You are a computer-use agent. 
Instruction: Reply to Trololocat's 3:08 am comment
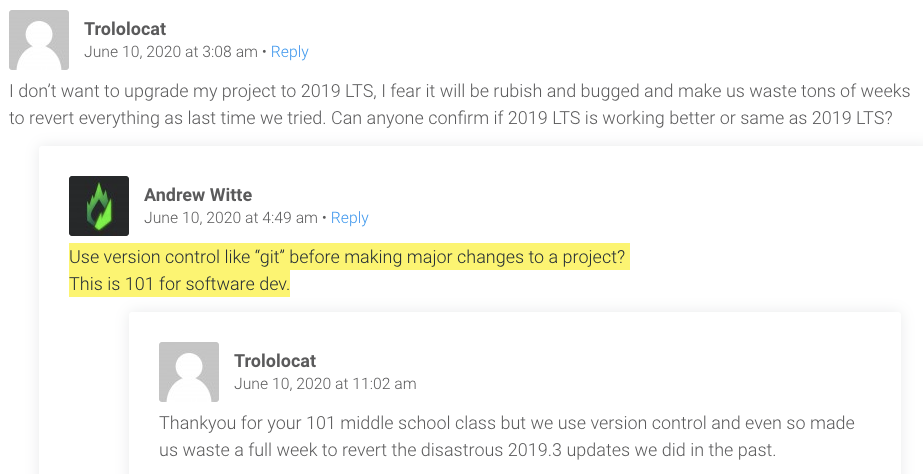click(x=289, y=52)
